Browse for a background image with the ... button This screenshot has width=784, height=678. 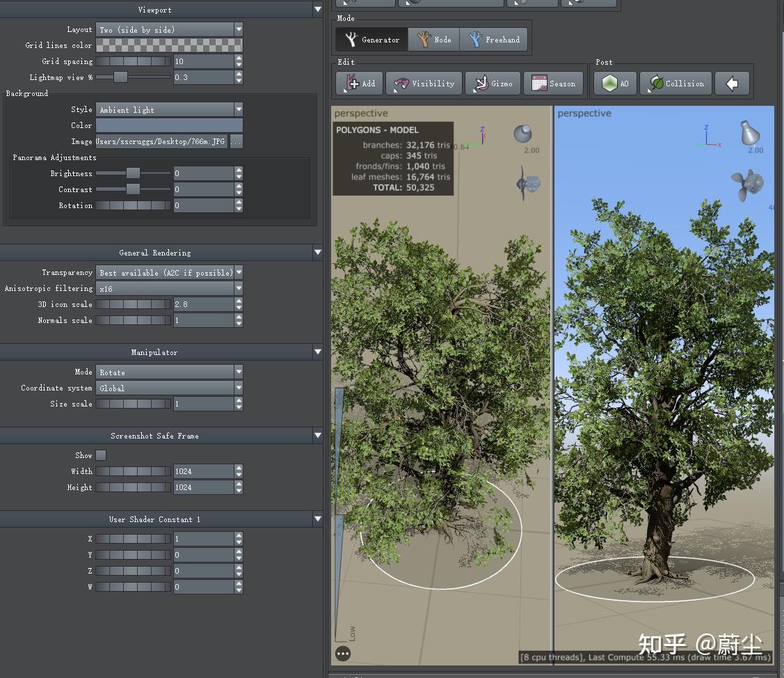pos(235,141)
